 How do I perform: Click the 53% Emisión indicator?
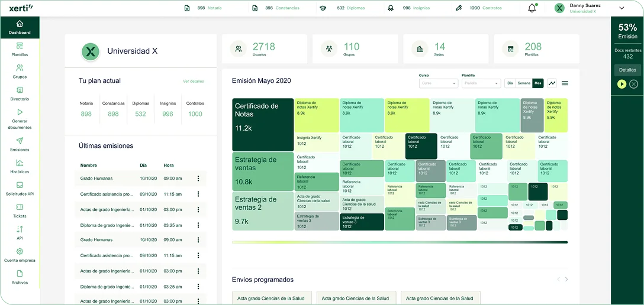pyautogui.click(x=627, y=31)
